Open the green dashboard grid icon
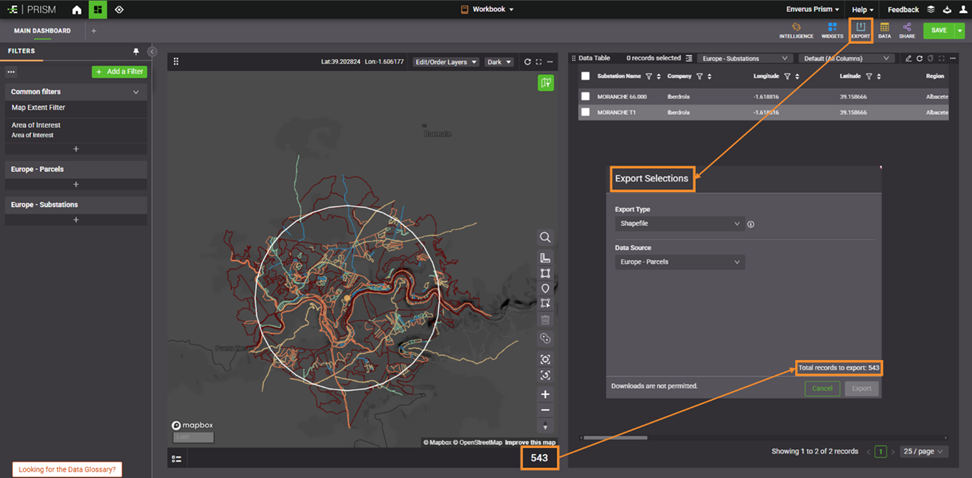This screenshot has width=972, height=478. click(97, 10)
